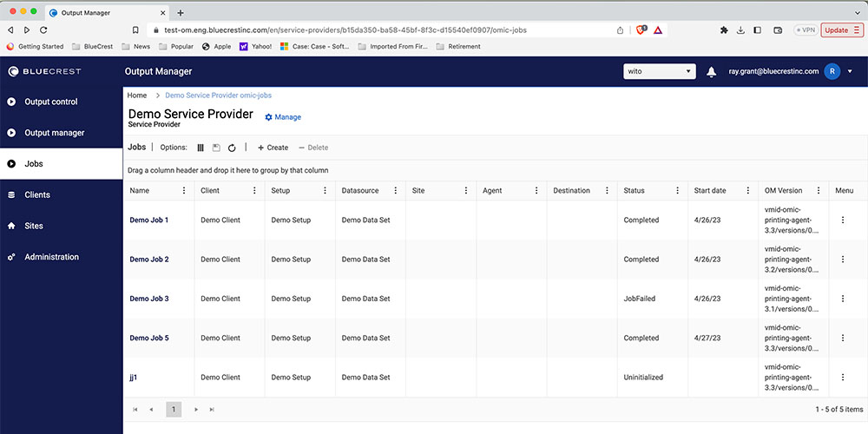Image resolution: width=868 pixels, height=434 pixels.
Task: Open the Start date column menu
Action: 748,190
